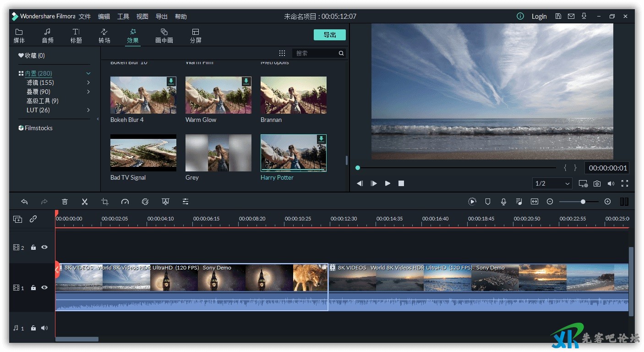Image resolution: width=644 pixels, height=352 pixels.
Task: Open the color correction palette tool
Action: (x=145, y=202)
